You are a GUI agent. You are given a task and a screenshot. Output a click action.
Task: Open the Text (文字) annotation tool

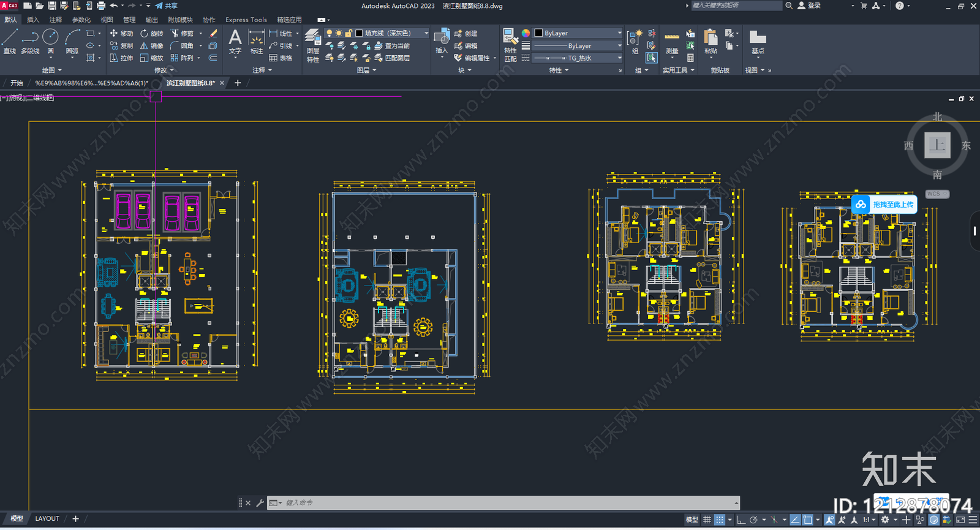coord(235,42)
